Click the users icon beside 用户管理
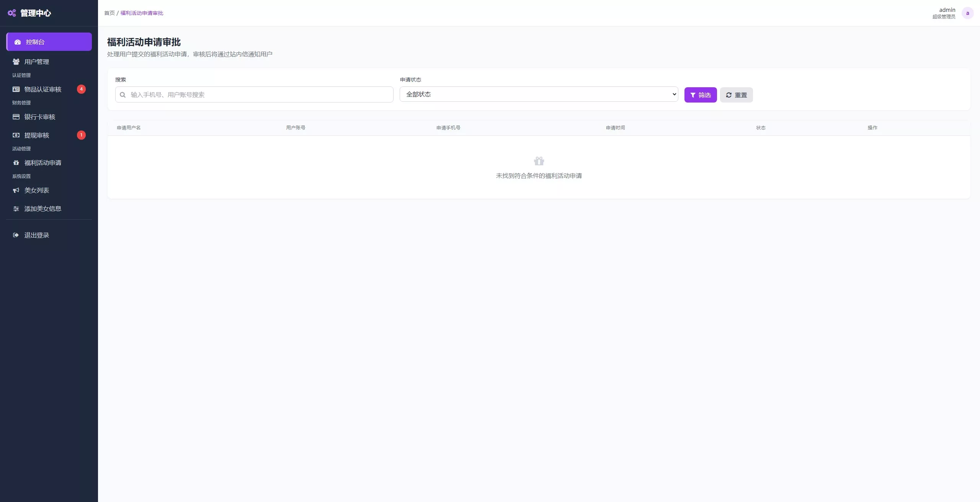This screenshot has height=502, width=980. point(16,62)
